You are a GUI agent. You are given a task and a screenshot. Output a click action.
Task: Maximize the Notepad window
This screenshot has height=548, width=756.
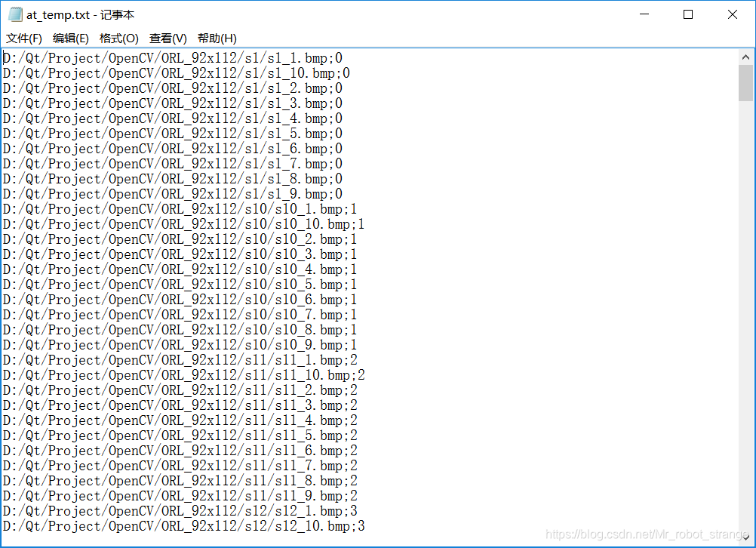point(688,14)
